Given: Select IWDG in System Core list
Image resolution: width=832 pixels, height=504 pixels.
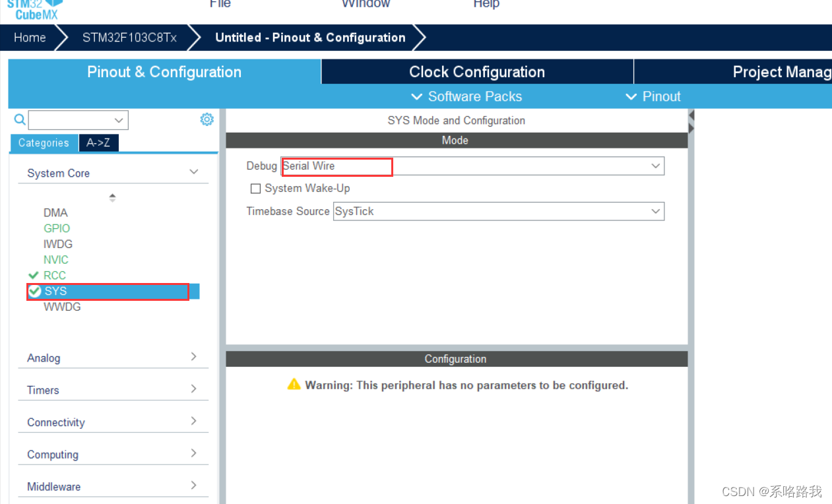Looking at the screenshot, I should point(58,244).
